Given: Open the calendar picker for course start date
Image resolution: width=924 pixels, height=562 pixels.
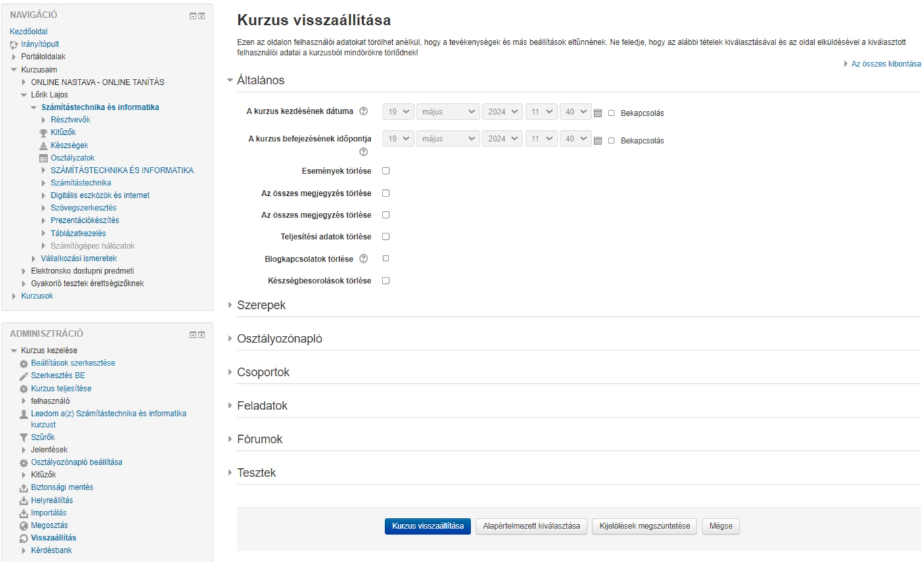Looking at the screenshot, I should [598, 113].
